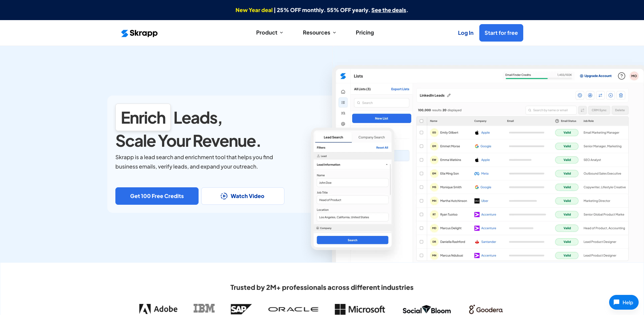This screenshot has height=315, width=644.
Task: Click Uber company link for Martha Hutchinson
Action: coord(485,201)
